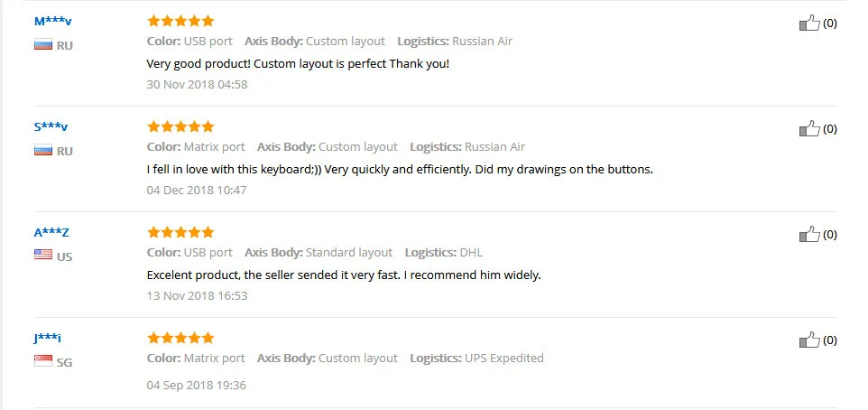
Task: Click Russian flag under S***v
Action: tap(42, 151)
